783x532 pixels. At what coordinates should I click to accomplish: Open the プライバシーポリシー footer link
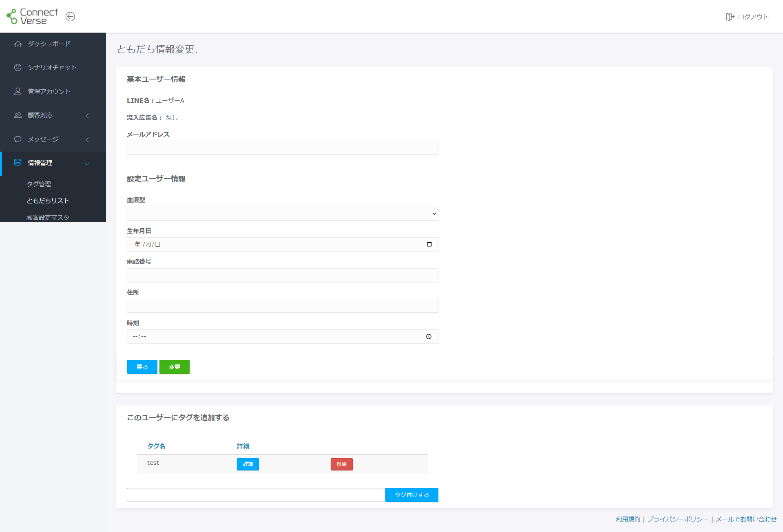(678, 519)
